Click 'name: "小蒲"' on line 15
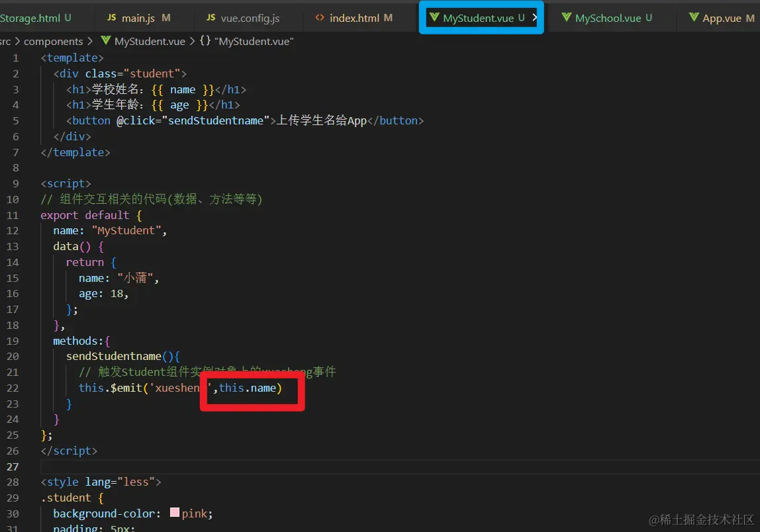Viewport: 760px width, 532px height. (117, 278)
